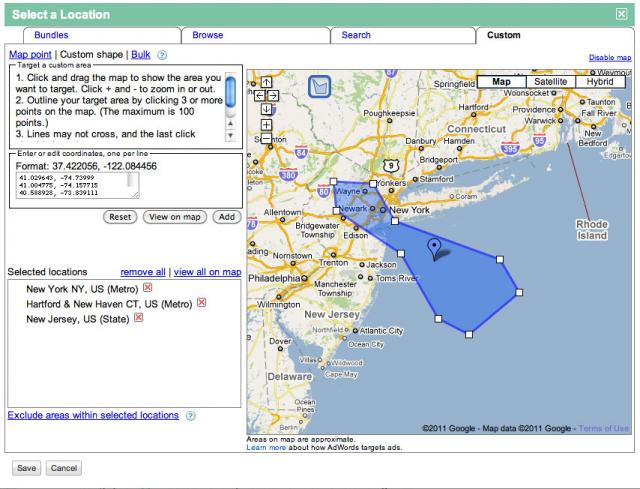Open the Map point option
Image resolution: width=640 pixels, height=489 pixels.
tap(30, 54)
